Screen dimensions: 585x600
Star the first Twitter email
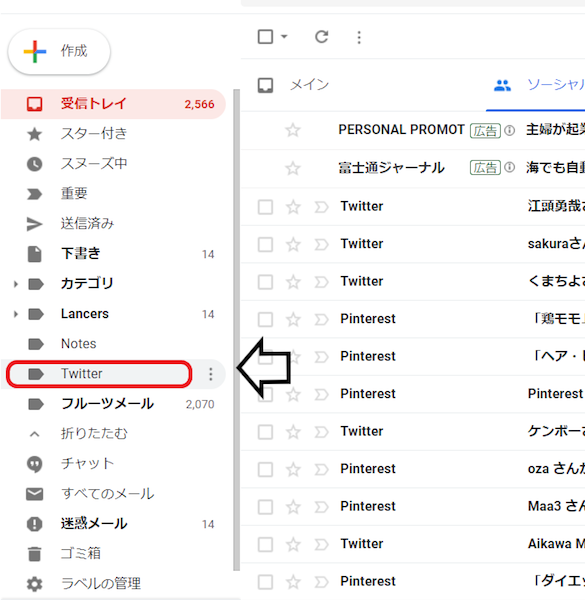[293, 207]
